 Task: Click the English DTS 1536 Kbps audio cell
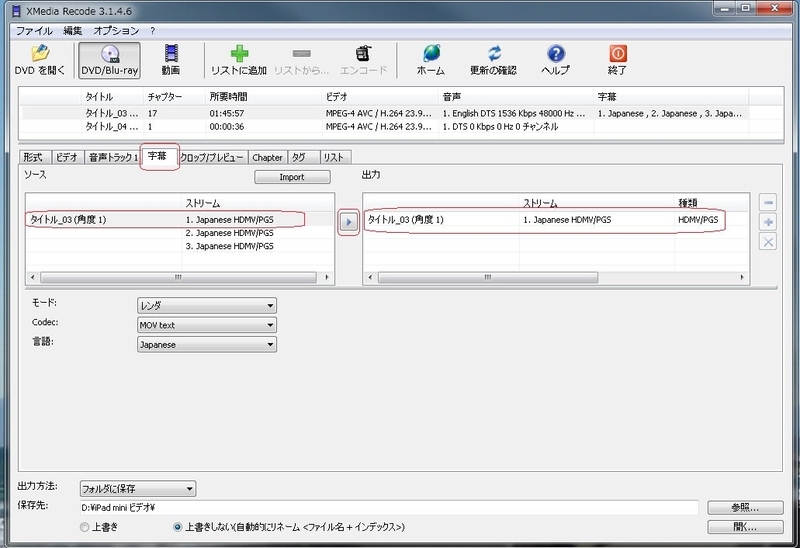pyautogui.click(x=513, y=113)
